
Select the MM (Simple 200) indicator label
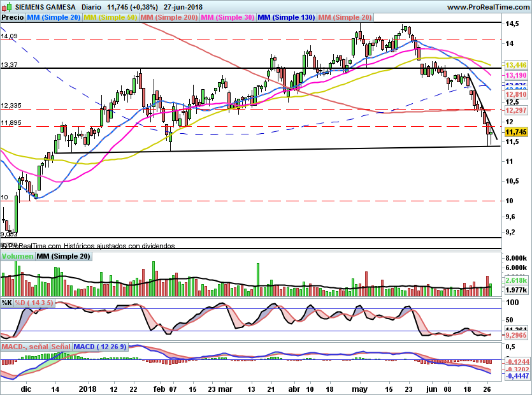point(168,18)
